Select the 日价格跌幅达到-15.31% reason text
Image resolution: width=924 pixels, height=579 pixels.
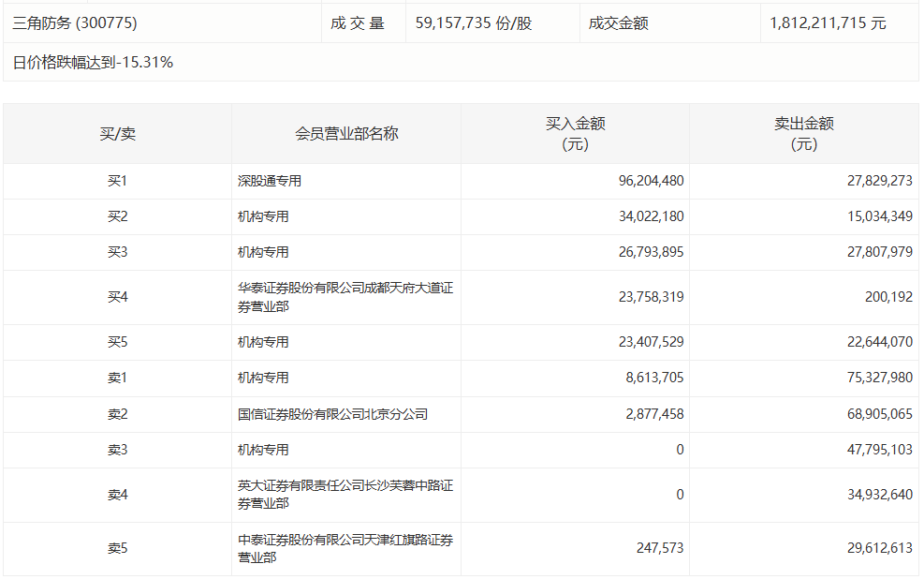coord(93,63)
